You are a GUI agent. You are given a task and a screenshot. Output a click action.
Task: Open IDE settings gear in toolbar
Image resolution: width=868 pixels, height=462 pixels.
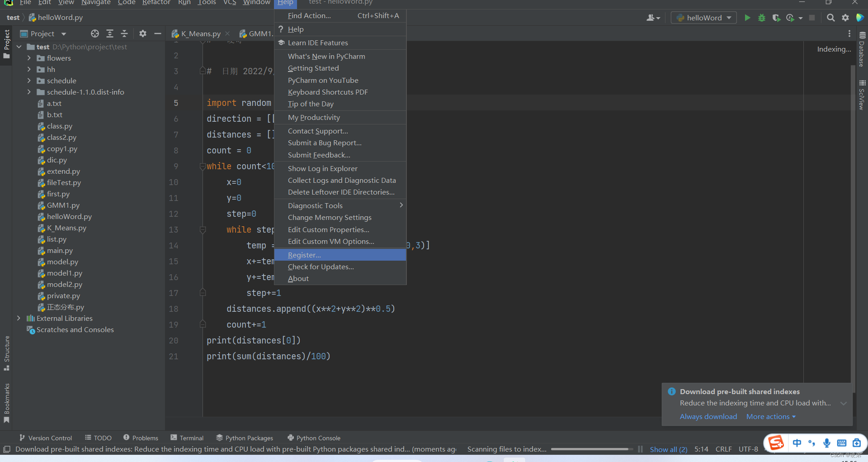pyautogui.click(x=845, y=18)
